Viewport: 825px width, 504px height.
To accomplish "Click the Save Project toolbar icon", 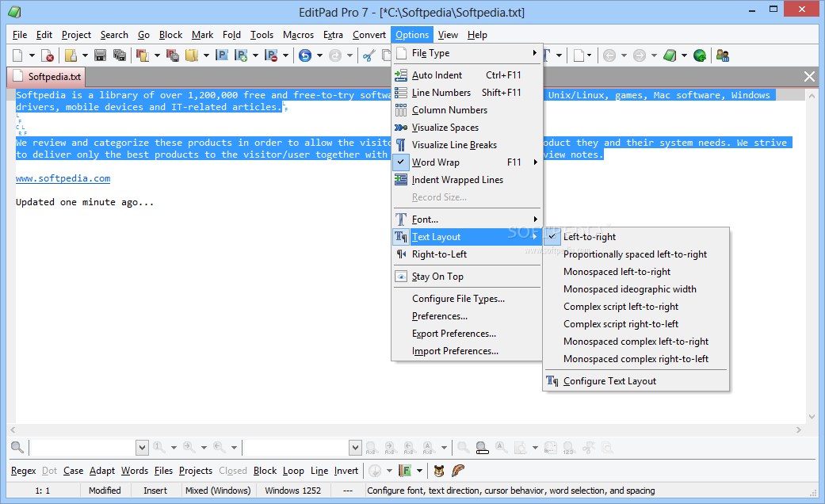I will coord(173,55).
